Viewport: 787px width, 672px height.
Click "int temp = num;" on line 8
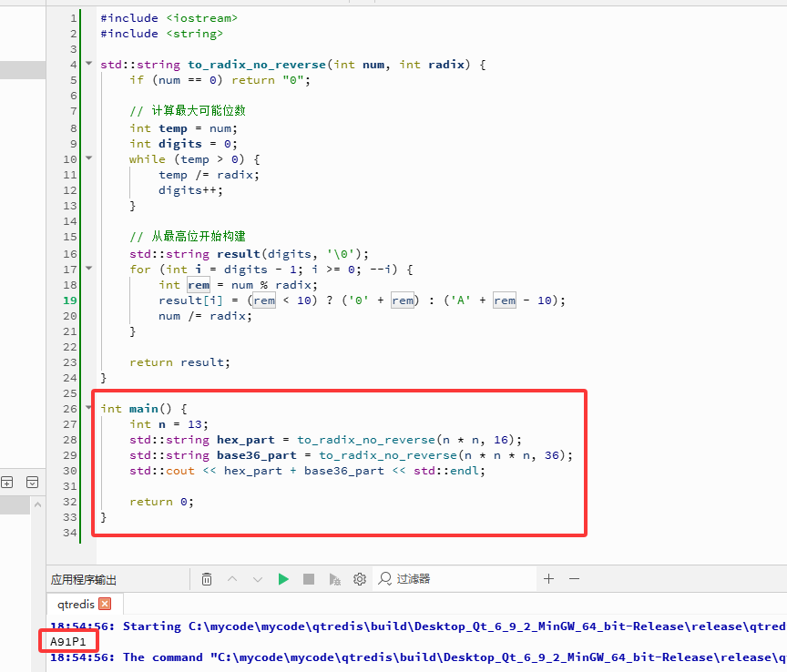pos(183,128)
